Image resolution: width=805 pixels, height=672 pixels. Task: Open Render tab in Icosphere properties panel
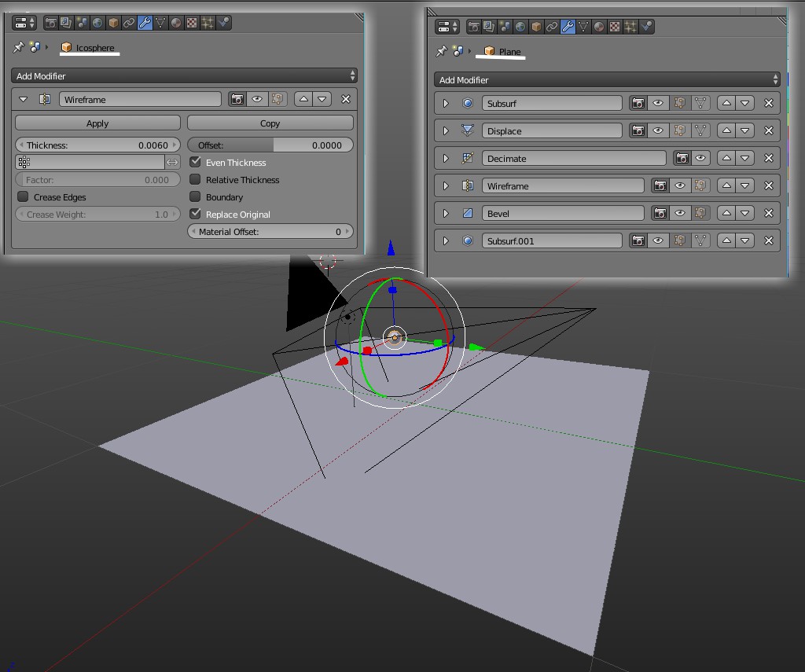51,23
